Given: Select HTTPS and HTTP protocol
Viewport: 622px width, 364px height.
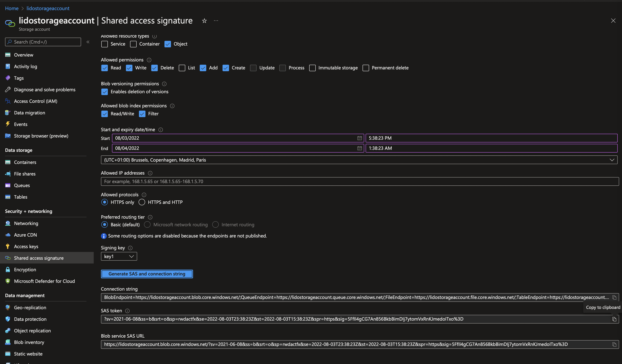Looking at the screenshot, I should [x=142, y=202].
